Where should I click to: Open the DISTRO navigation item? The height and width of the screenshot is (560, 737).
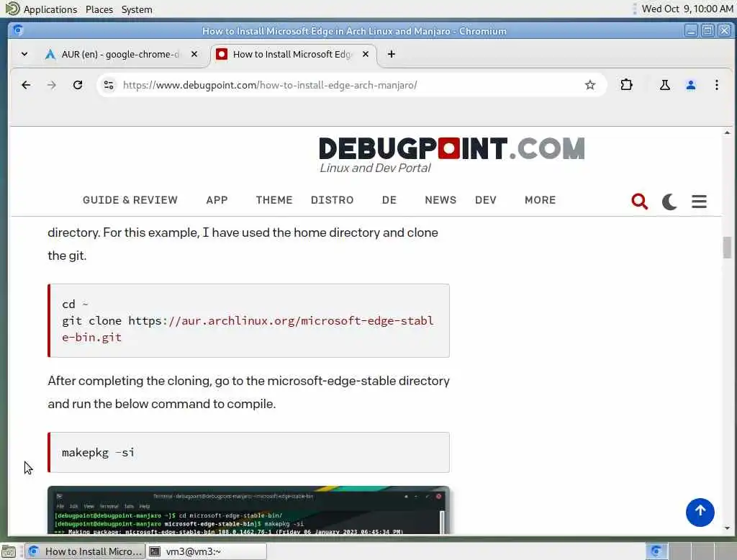pos(333,200)
